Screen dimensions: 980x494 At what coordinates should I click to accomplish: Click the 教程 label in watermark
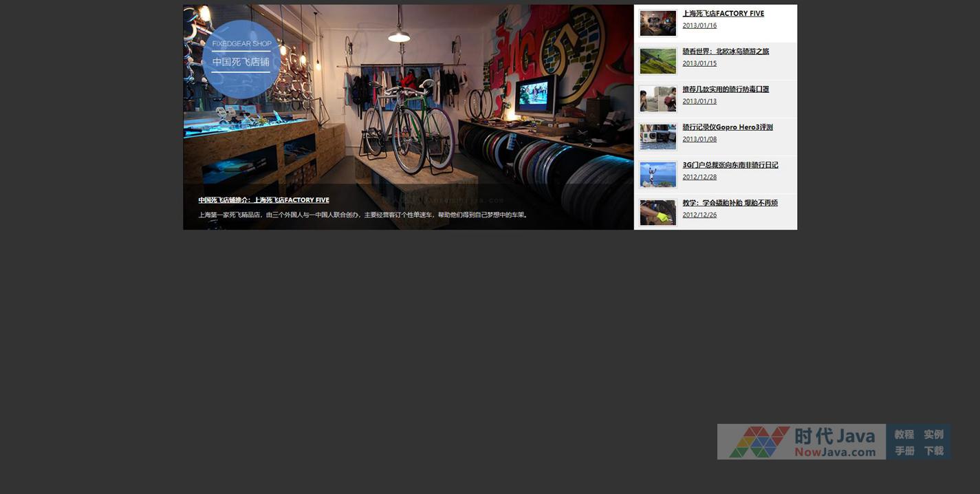[904, 435]
